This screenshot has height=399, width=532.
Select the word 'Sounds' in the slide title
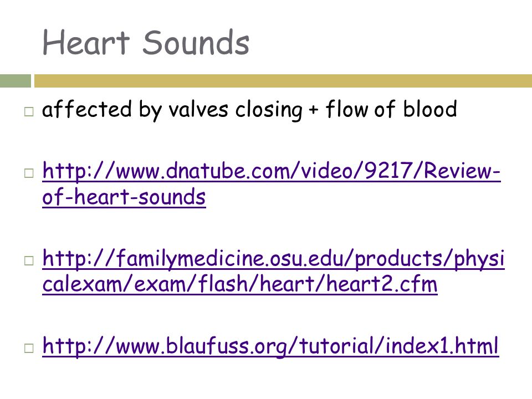point(196,43)
